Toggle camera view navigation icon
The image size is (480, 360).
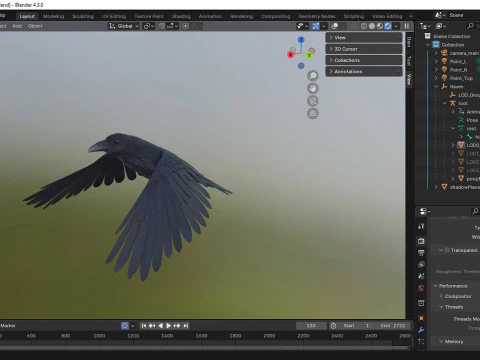[312, 101]
